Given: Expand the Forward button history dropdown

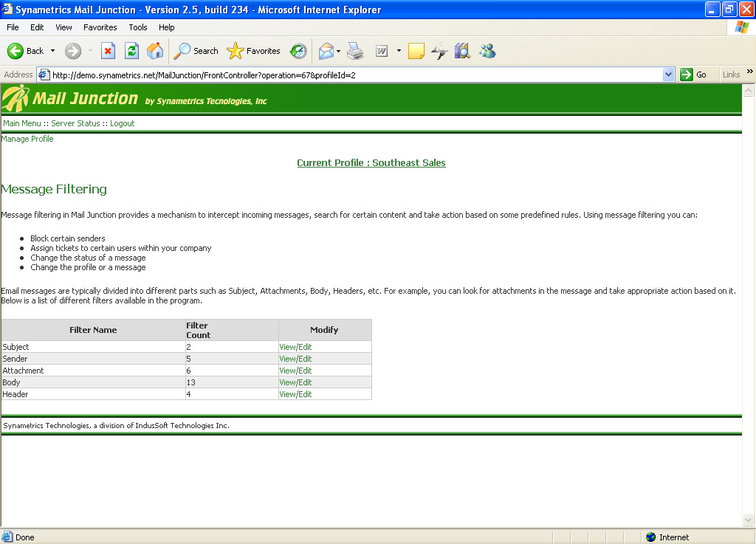Looking at the screenshot, I should pyautogui.click(x=90, y=51).
